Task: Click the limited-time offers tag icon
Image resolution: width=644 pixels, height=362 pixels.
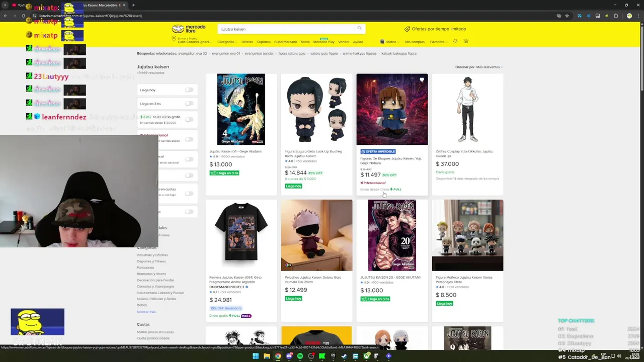Action: pyautogui.click(x=407, y=29)
